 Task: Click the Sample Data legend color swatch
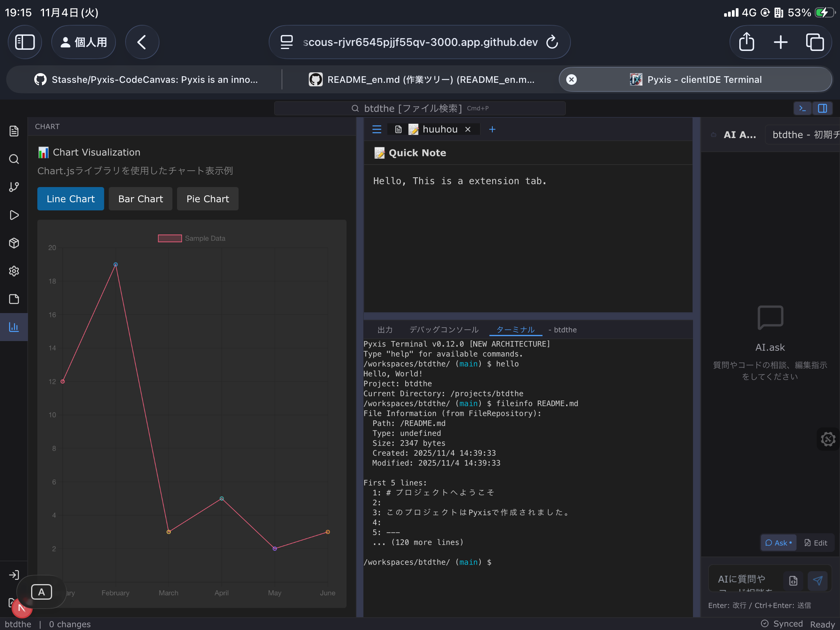tap(170, 238)
